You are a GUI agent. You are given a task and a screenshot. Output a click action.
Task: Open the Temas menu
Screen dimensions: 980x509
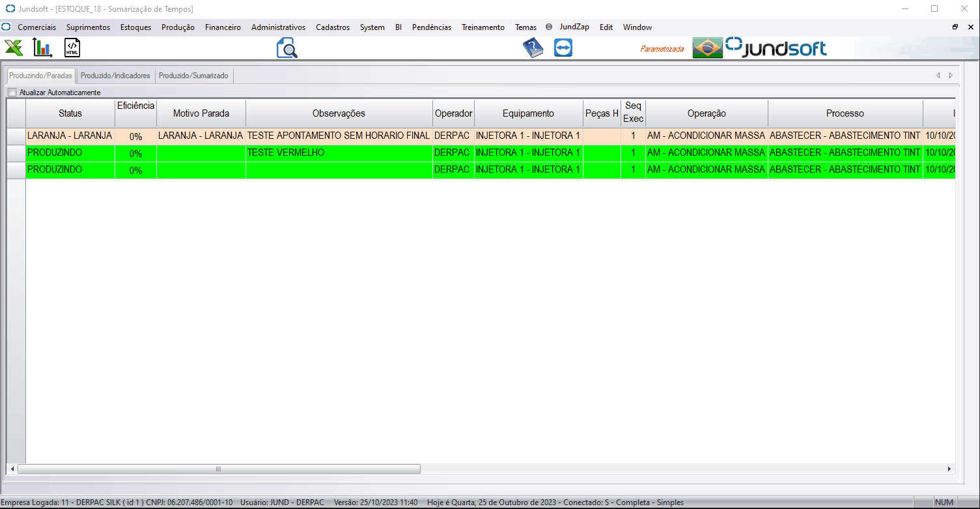525,27
